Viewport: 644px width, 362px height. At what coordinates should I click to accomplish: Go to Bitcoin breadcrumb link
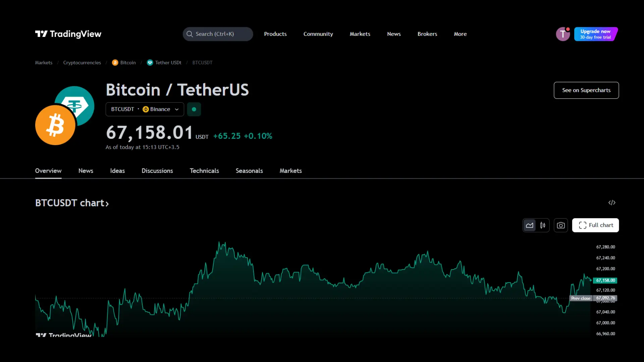[128, 63]
